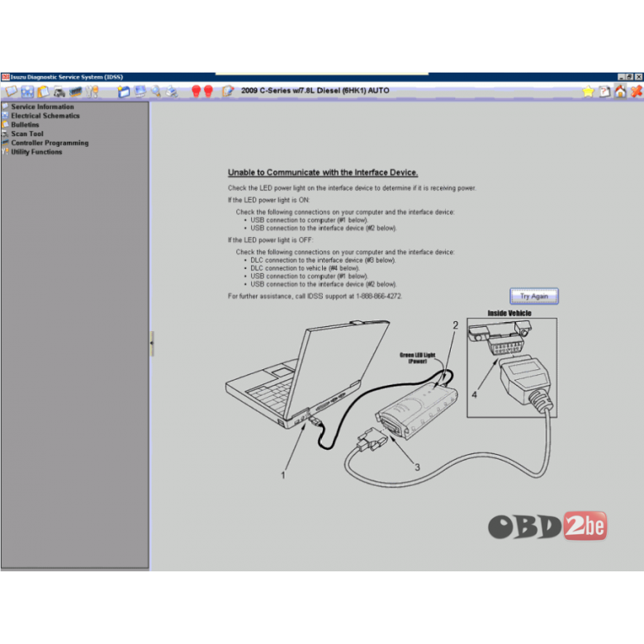This screenshot has height=644, width=644.
Task: Click the IDSS support phone number line
Action: 315,296
